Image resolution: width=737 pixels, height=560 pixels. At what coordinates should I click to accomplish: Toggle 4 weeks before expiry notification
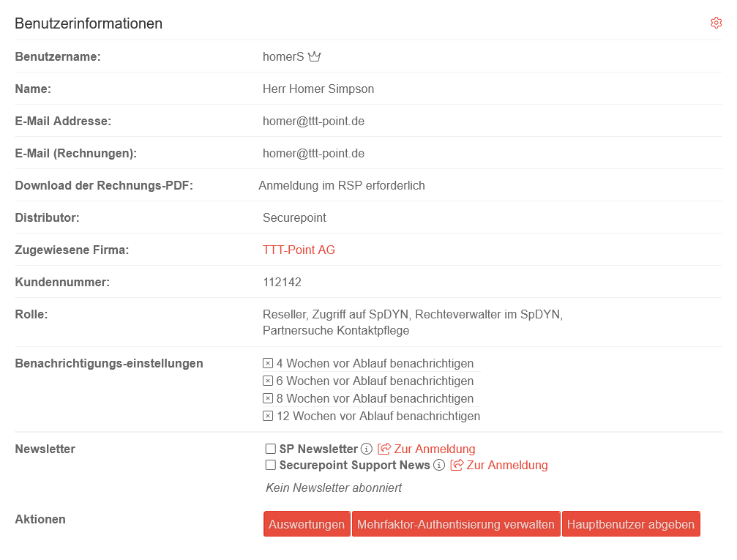268,363
